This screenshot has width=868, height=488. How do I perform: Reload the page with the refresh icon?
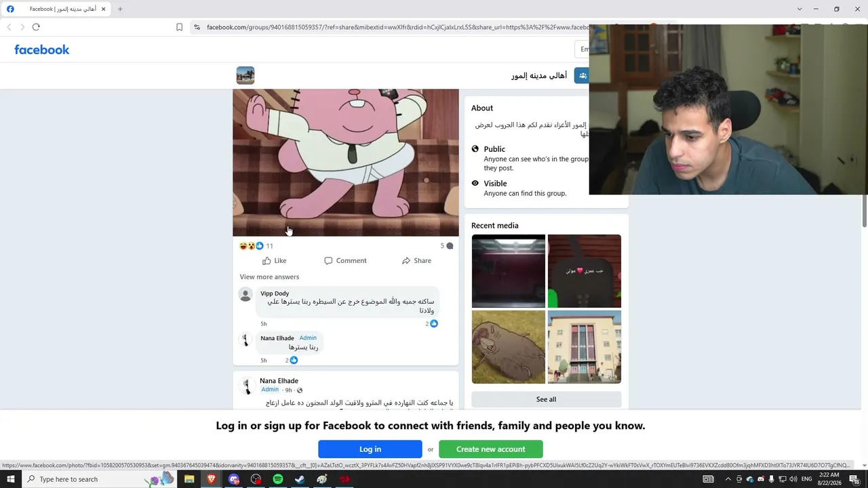(36, 27)
